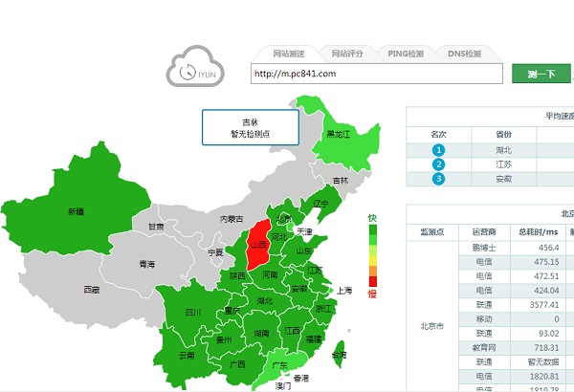Open the 网站评分 tab

click(342, 54)
